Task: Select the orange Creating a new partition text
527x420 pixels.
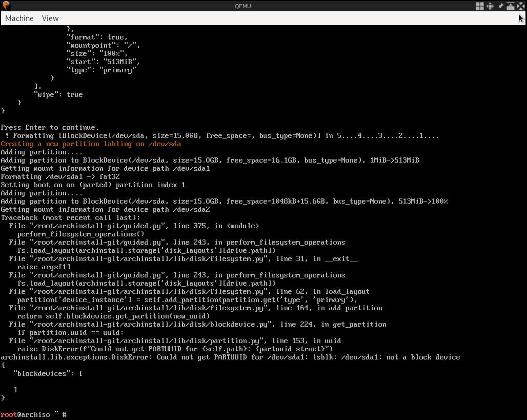Action: 91,144
